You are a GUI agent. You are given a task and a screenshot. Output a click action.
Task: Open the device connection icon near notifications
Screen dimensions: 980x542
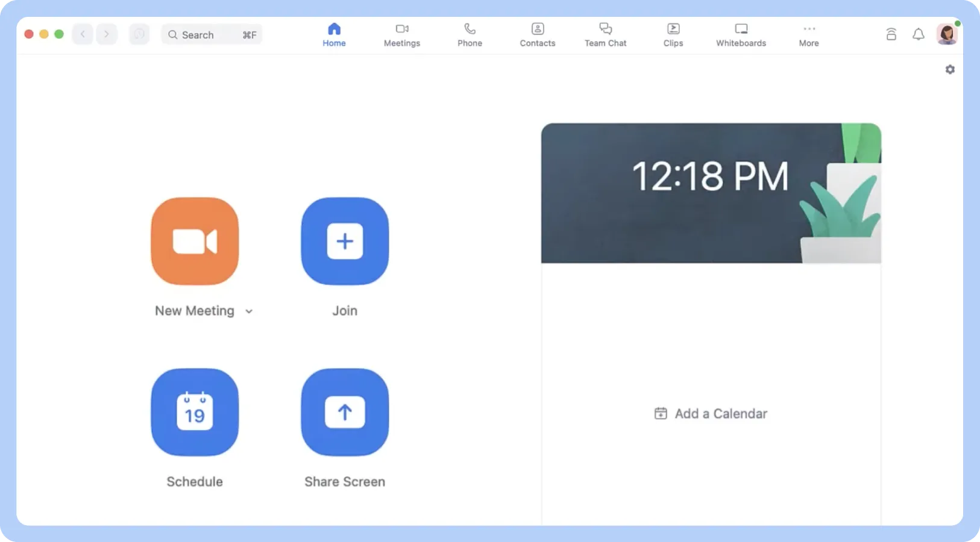(x=891, y=34)
